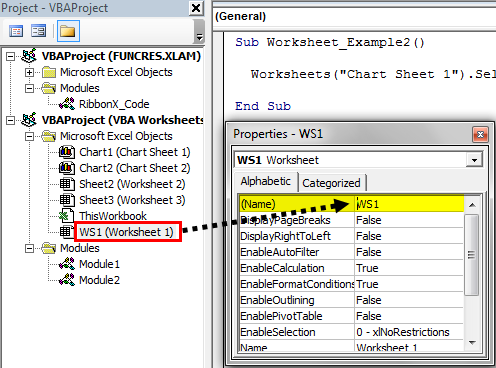Click Module2 module icon

point(67,280)
